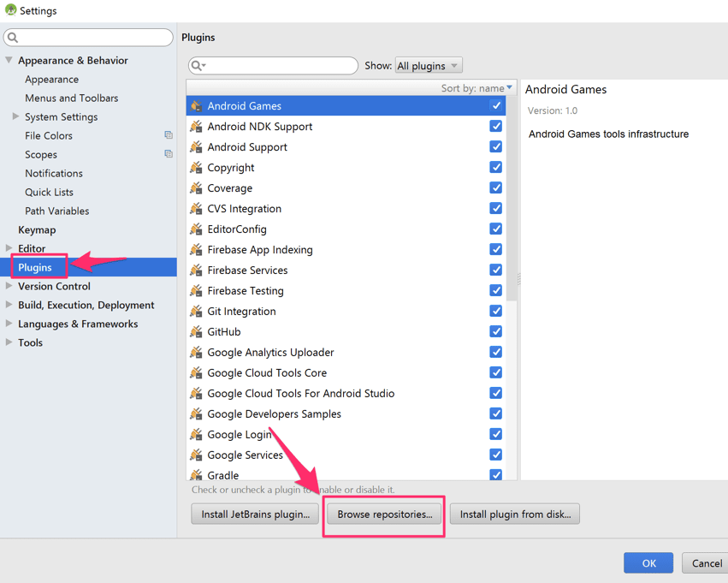Click the Google Cloud Tools Core icon
The width and height of the screenshot is (728, 583).
(x=197, y=372)
